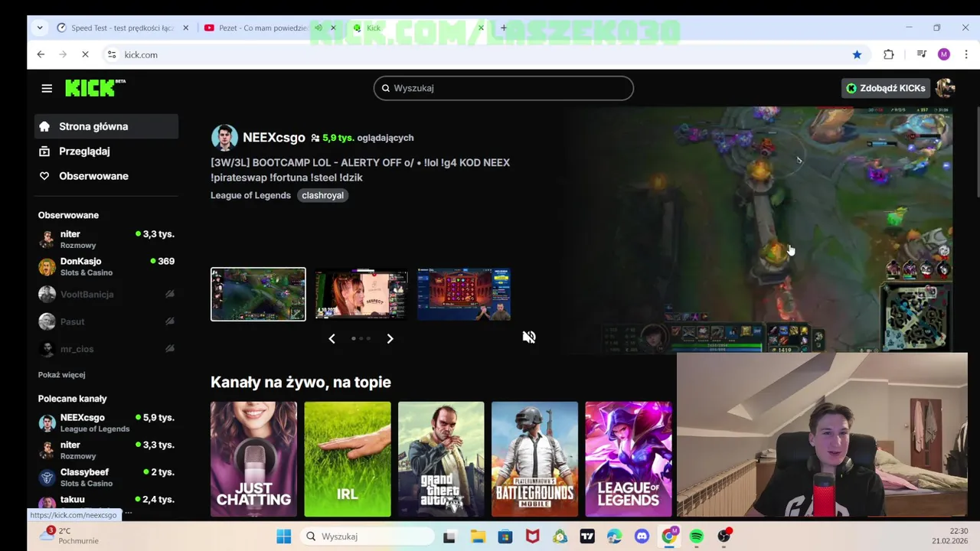Stop page loading button
The height and width of the screenshot is (551, 980).
click(x=85, y=54)
